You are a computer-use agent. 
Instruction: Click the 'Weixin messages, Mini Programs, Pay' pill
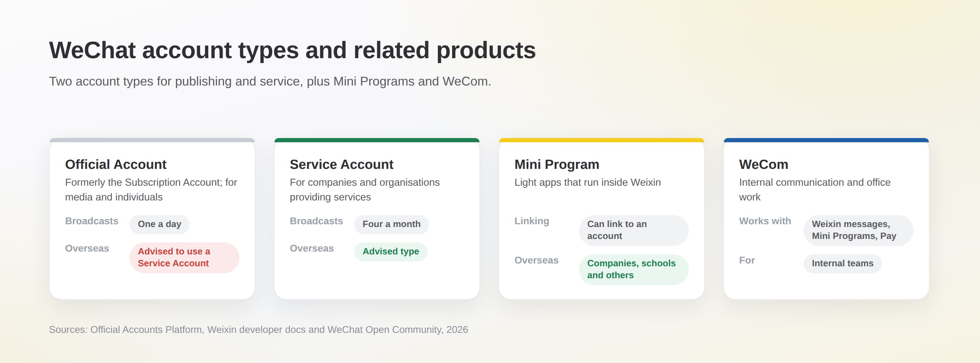[858, 231]
